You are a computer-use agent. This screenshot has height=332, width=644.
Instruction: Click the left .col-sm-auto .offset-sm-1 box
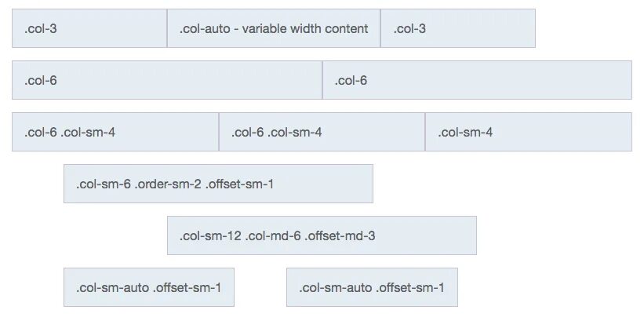click(x=149, y=287)
